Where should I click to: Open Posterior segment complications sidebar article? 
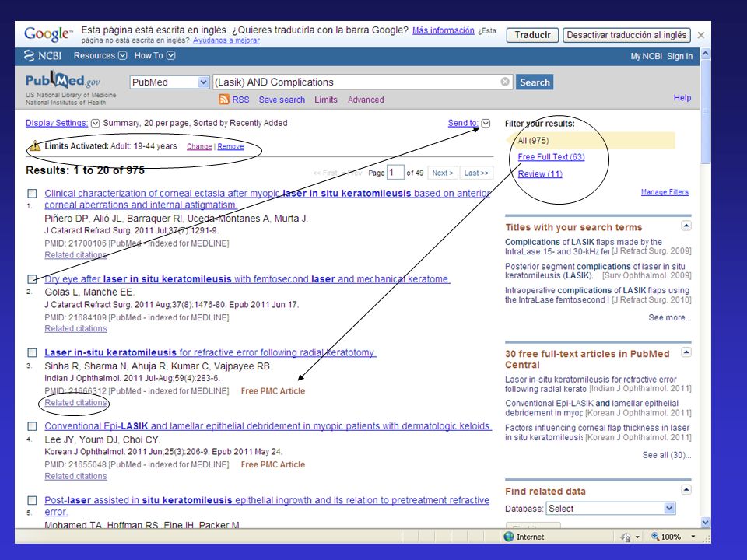pos(595,271)
